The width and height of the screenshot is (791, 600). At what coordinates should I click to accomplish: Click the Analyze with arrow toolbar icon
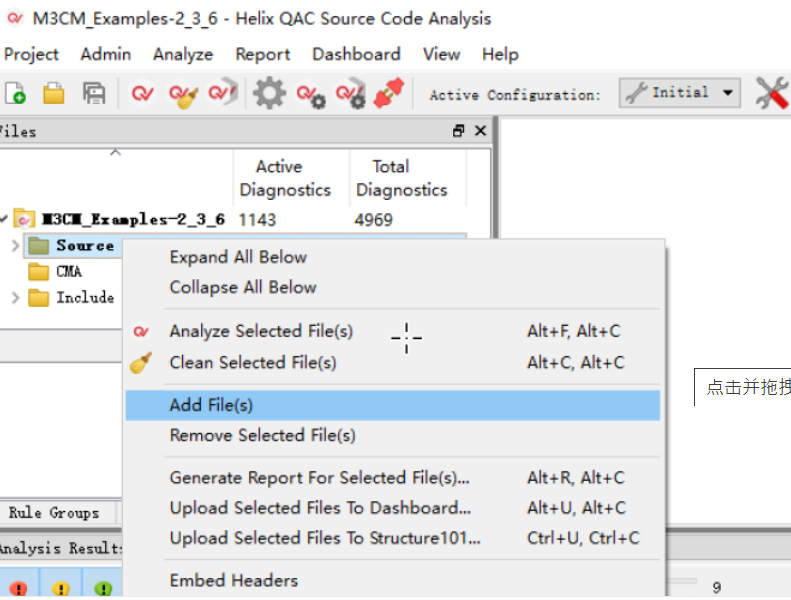223,92
